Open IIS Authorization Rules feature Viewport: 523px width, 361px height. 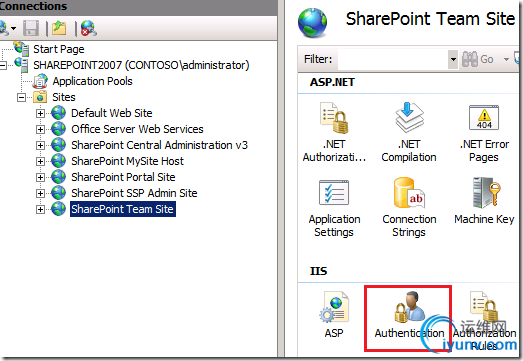(x=484, y=320)
